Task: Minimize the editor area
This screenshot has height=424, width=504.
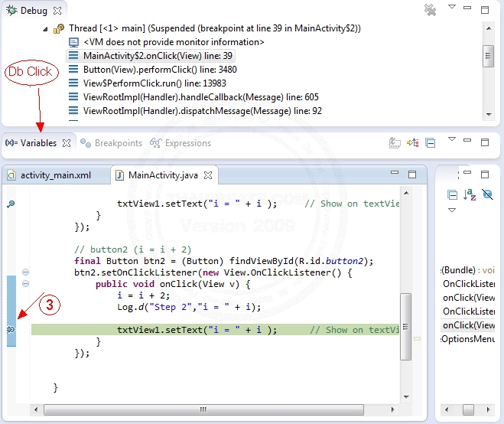Action: (395, 172)
